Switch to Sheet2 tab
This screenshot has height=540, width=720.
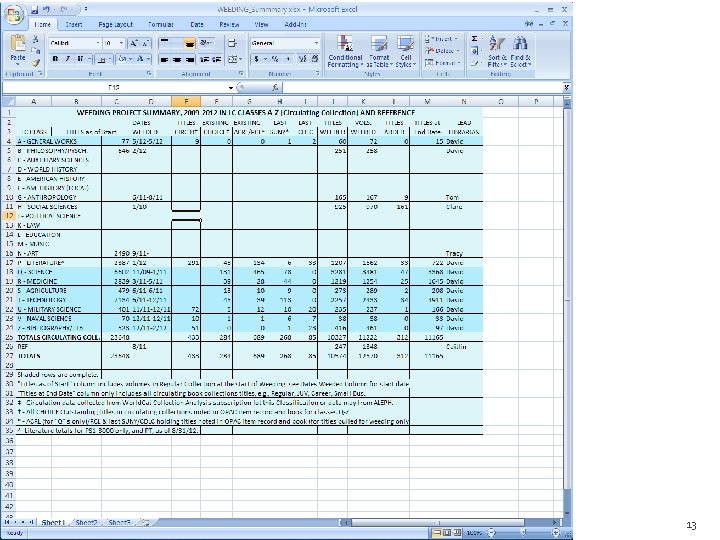click(86, 523)
